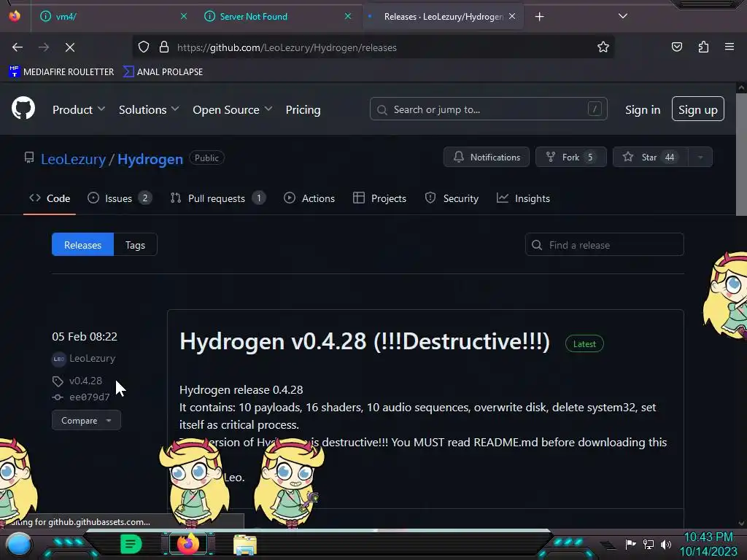
Task: Open the v0.4.28 tag link
Action: tap(86, 381)
